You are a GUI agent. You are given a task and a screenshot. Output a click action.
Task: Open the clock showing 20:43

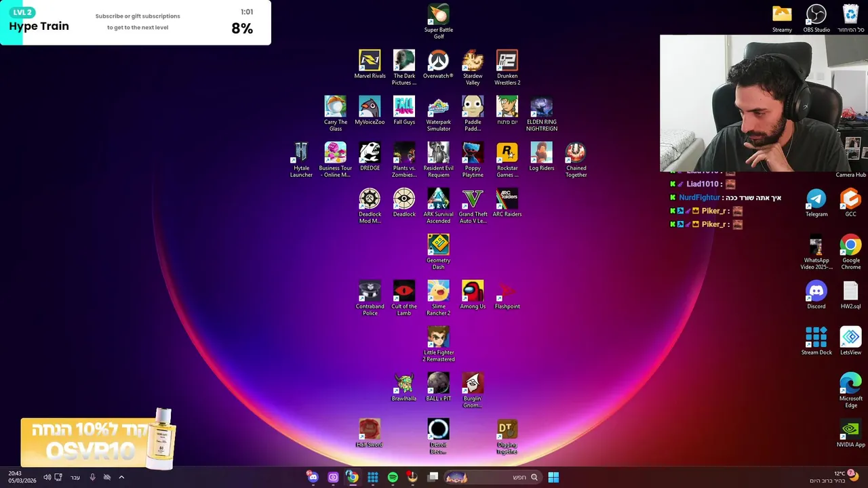click(22, 477)
